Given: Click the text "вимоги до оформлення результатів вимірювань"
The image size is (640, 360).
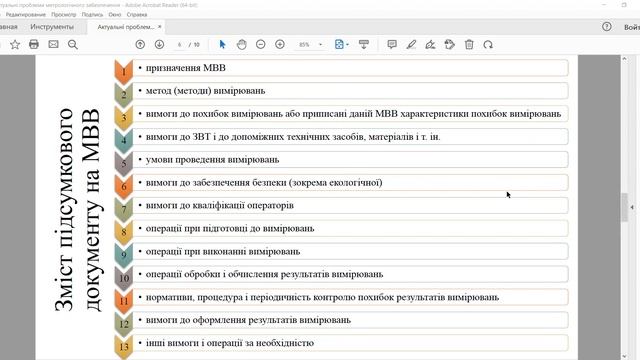Looking at the screenshot, I should coord(248,320).
